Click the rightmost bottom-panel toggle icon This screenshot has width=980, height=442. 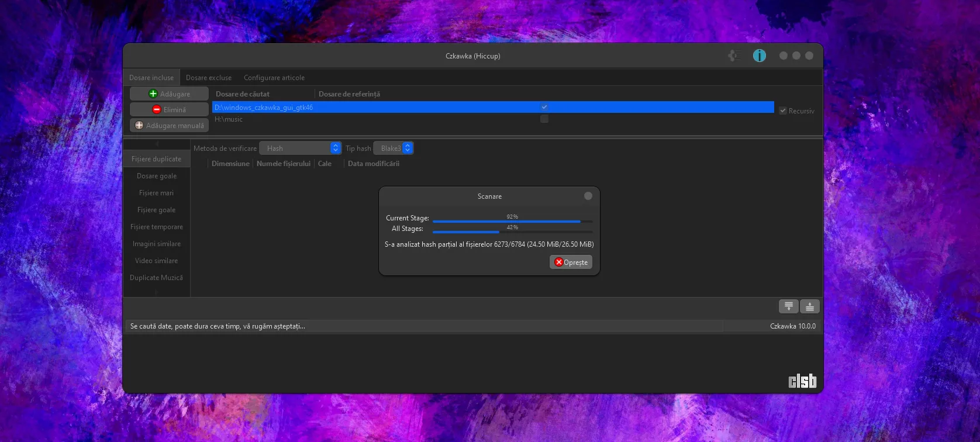[810, 306]
